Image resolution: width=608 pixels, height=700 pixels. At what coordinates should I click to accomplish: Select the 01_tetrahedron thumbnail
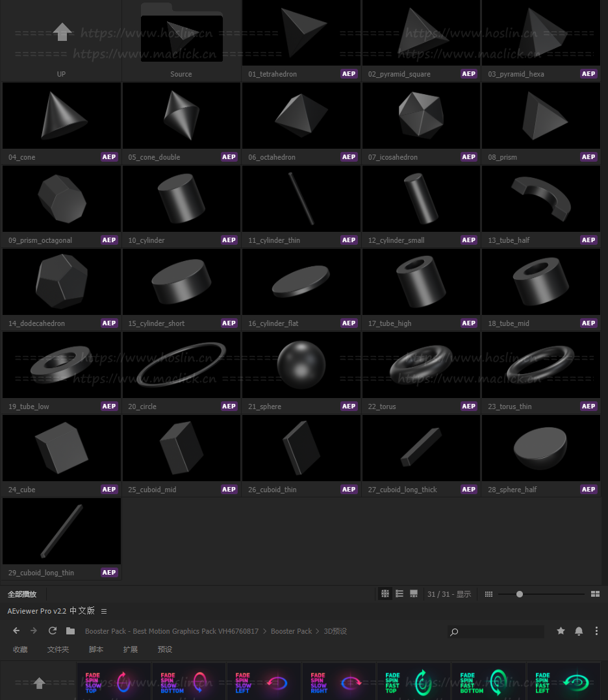point(301,32)
